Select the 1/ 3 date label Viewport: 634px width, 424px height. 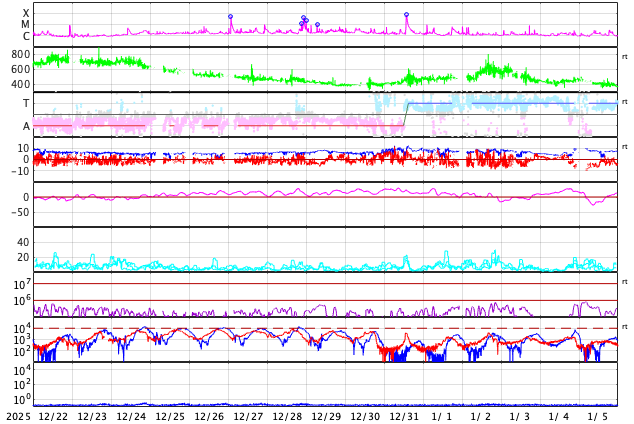click(x=519, y=416)
